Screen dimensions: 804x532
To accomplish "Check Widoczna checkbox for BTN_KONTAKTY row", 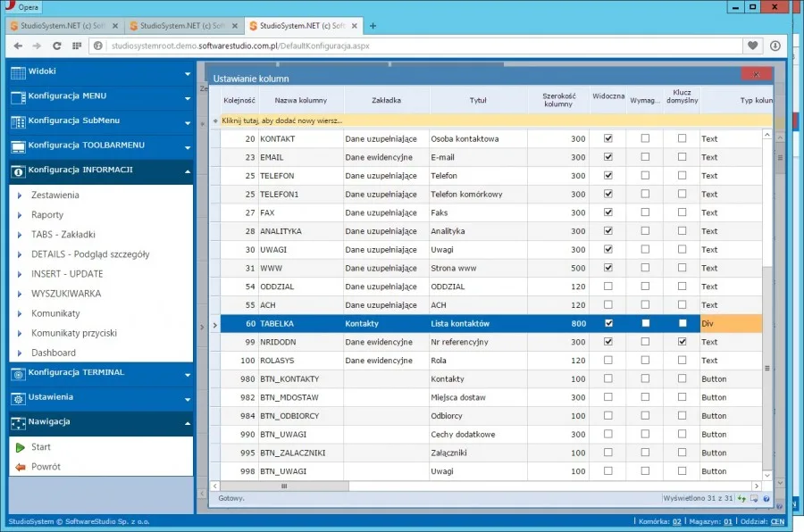I will [x=608, y=378].
